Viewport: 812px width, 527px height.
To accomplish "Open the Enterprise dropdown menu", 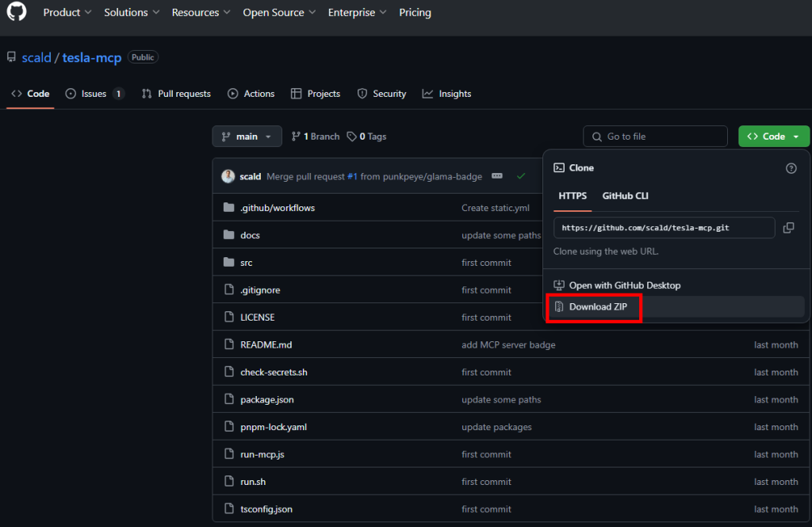I will pos(357,13).
